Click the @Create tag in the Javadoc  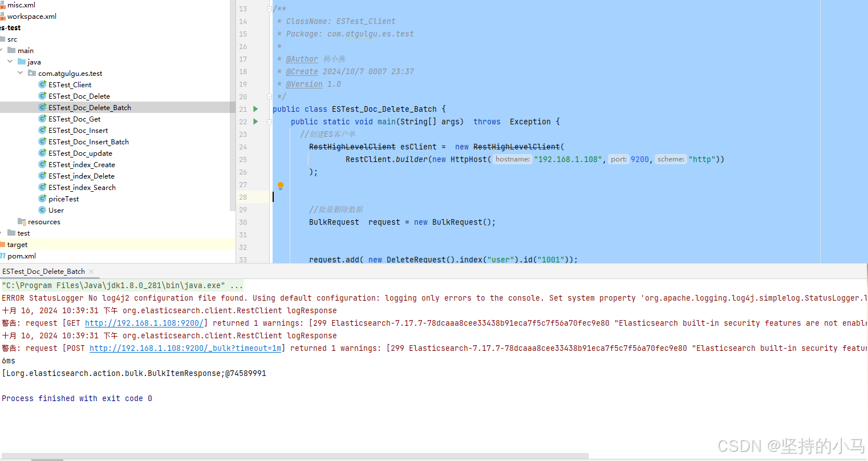point(302,71)
